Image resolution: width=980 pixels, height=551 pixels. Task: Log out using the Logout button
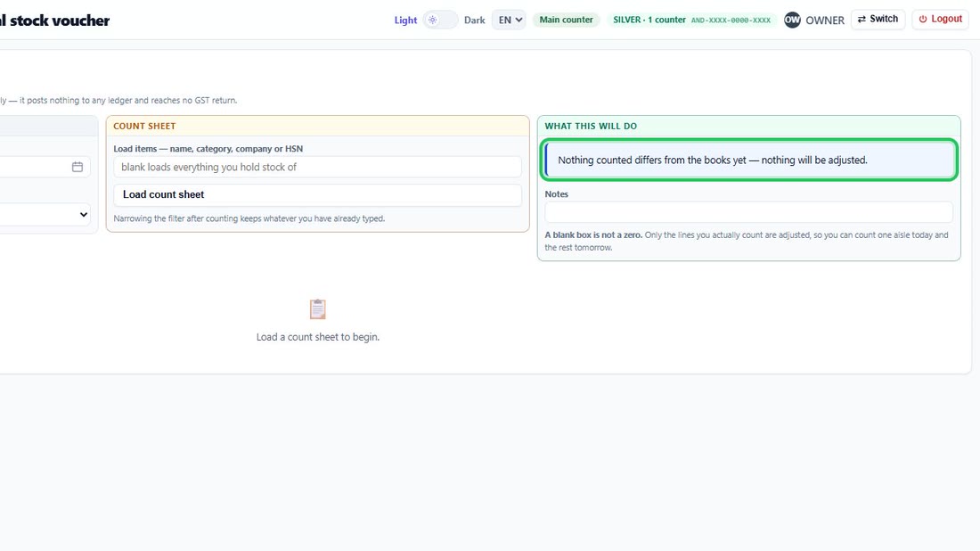[940, 19]
